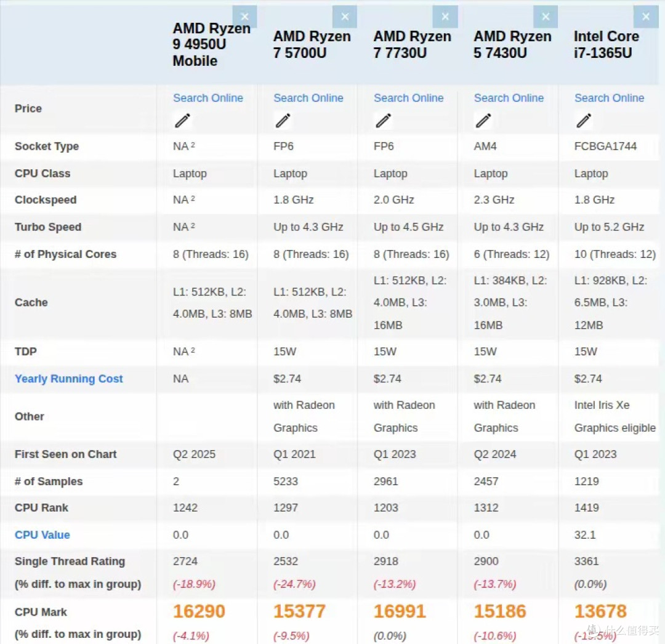Image resolution: width=665 pixels, height=644 pixels.
Task: Edit price pencil for Ryzen 7 7730U
Action: click(384, 121)
